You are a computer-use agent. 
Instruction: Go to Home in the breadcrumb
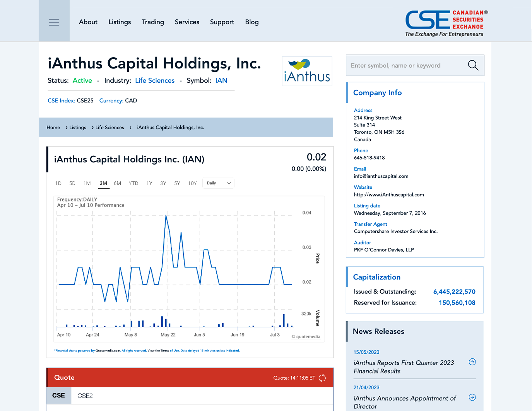[x=53, y=128]
